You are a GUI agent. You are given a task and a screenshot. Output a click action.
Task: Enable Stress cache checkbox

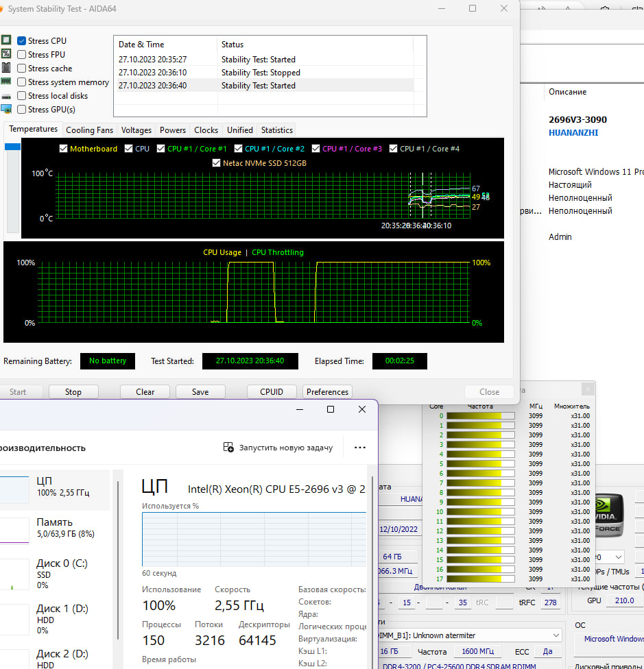(22, 69)
